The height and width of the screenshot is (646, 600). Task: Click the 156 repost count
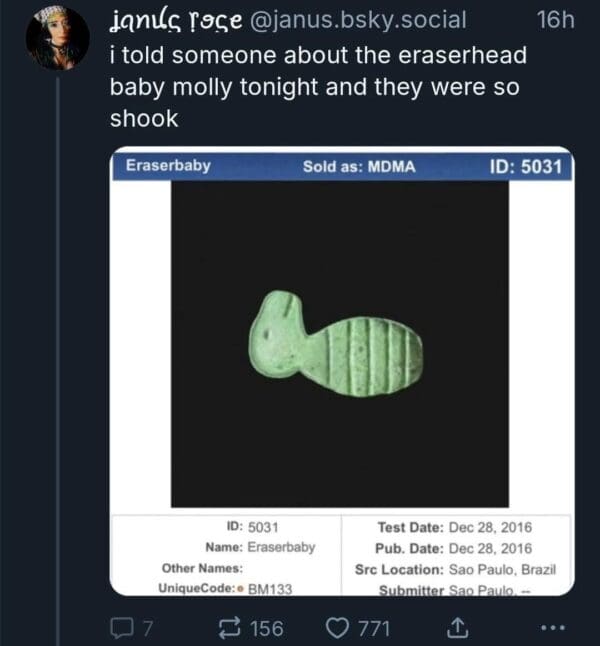pos(265,628)
